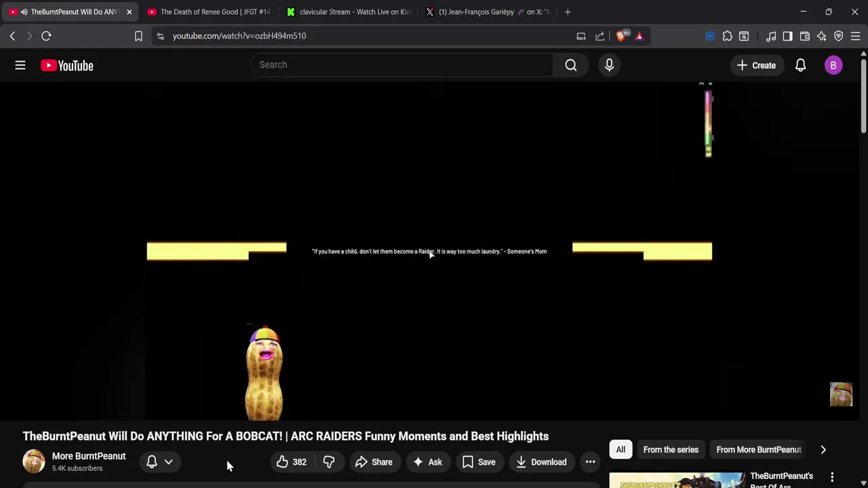Go back with the browser back arrow

(x=12, y=36)
